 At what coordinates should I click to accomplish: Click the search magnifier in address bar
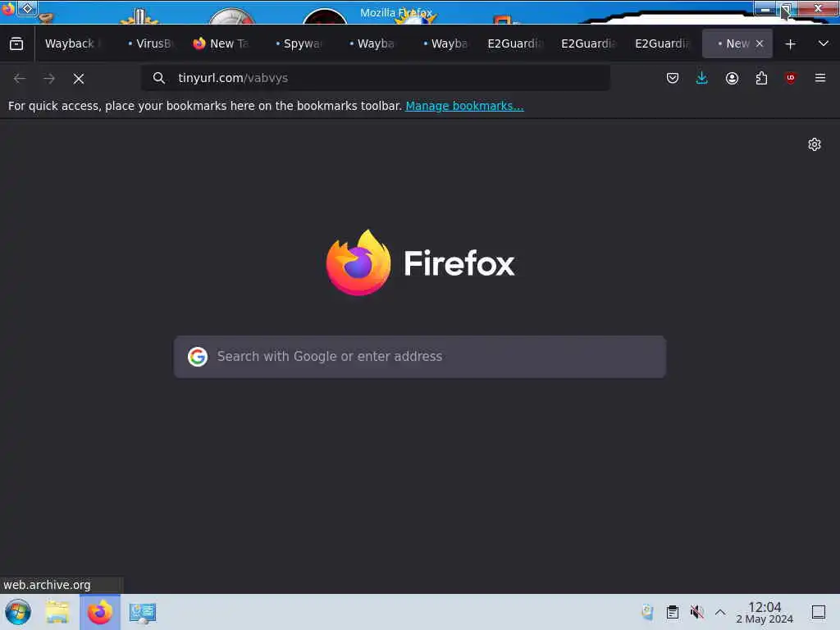click(x=158, y=78)
